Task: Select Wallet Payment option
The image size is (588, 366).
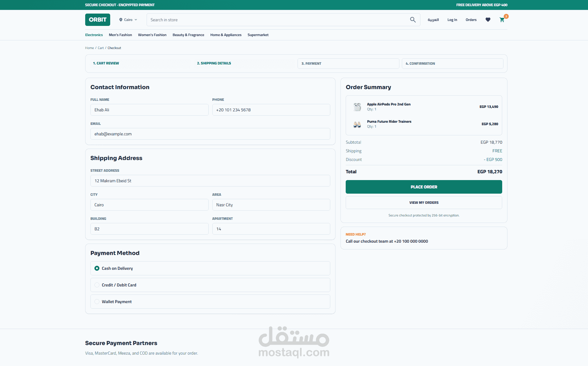Action: tap(210, 302)
